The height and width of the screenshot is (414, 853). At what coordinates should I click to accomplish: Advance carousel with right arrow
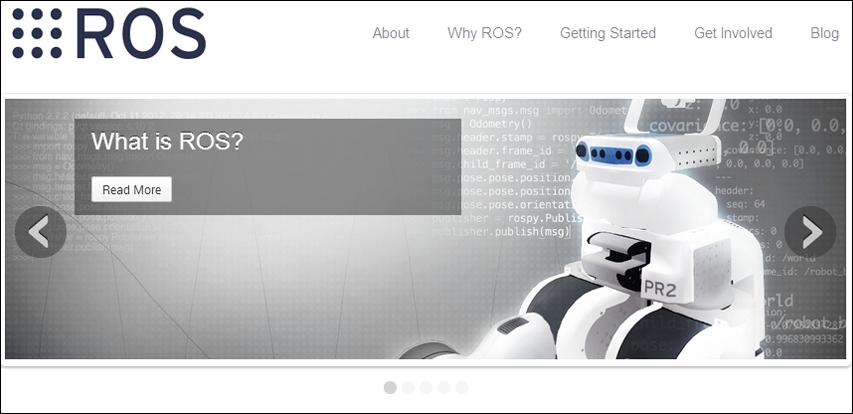(810, 232)
